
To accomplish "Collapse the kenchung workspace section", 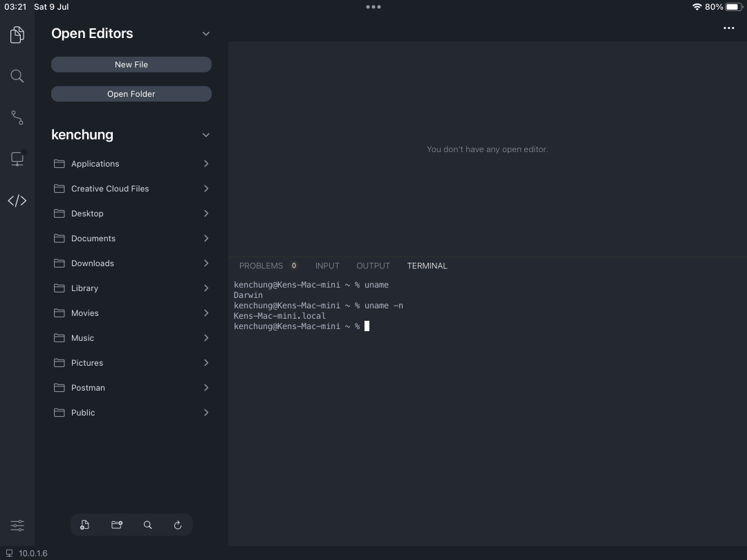I will pyautogui.click(x=205, y=135).
